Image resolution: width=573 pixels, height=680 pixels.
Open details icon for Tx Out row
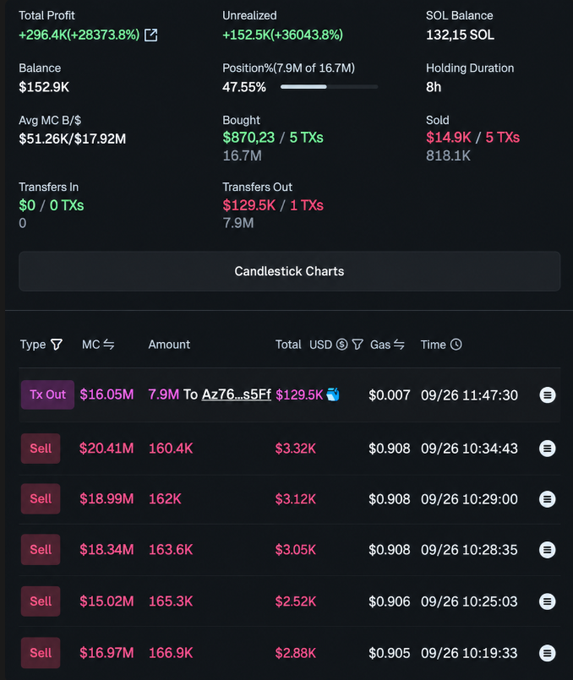547,395
